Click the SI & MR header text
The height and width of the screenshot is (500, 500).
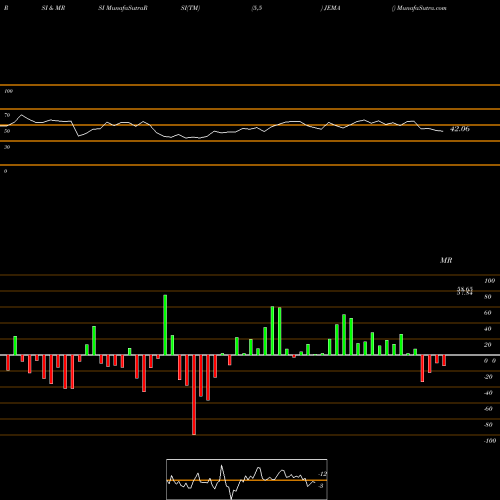pyautogui.click(x=53, y=8)
